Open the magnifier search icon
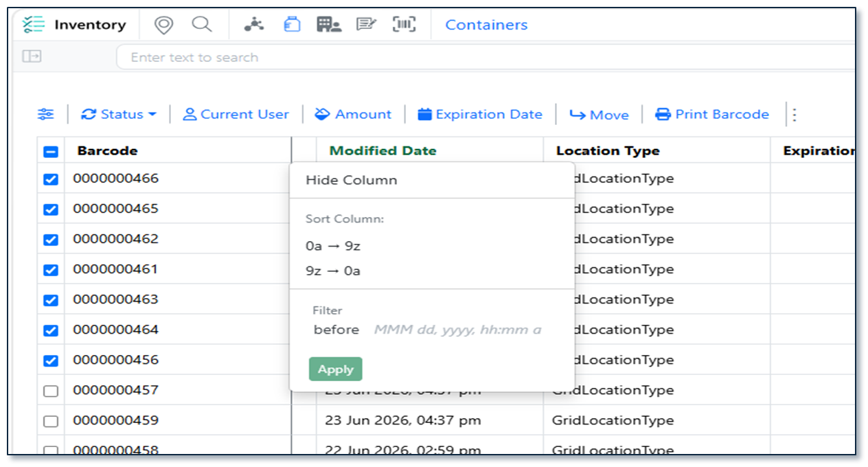 [x=201, y=25]
